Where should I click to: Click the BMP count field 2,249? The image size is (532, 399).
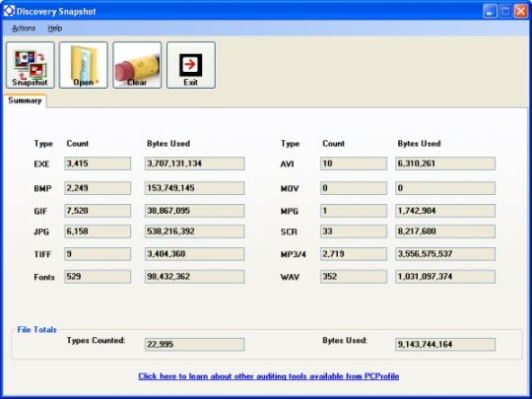tap(98, 188)
